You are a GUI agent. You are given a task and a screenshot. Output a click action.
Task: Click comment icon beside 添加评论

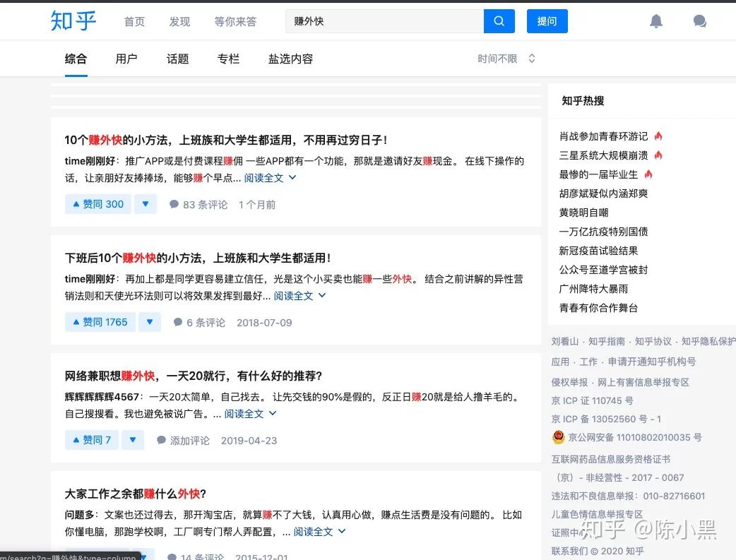[x=162, y=441]
